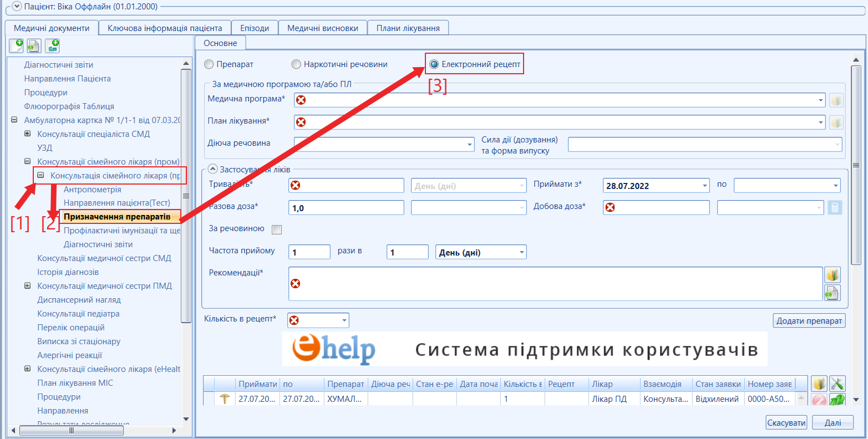The image size is (868, 439).
Task: Select the Електронний рецепт radio button
Action: (434, 64)
